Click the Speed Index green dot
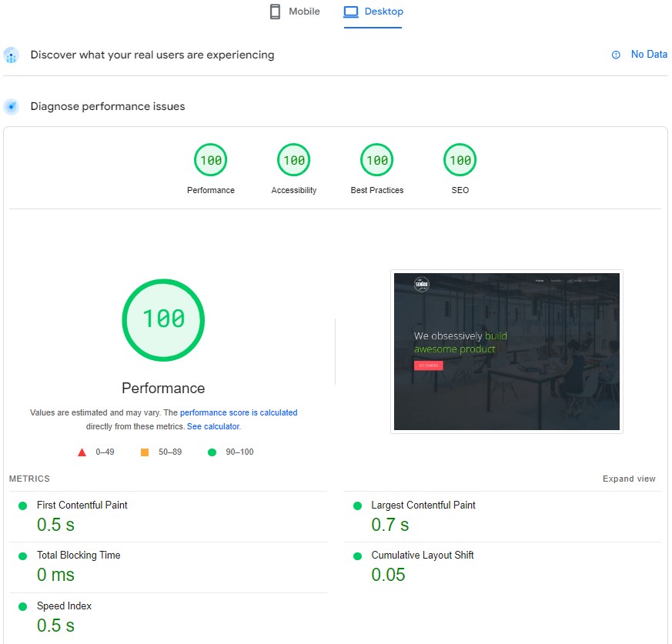This screenshot has height=644, width=672. [23, 607]
